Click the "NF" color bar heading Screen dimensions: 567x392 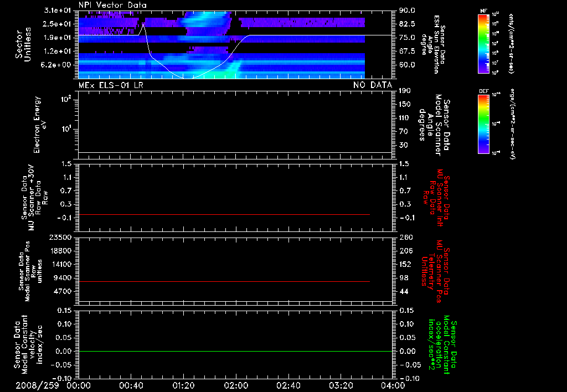(484, 11)
